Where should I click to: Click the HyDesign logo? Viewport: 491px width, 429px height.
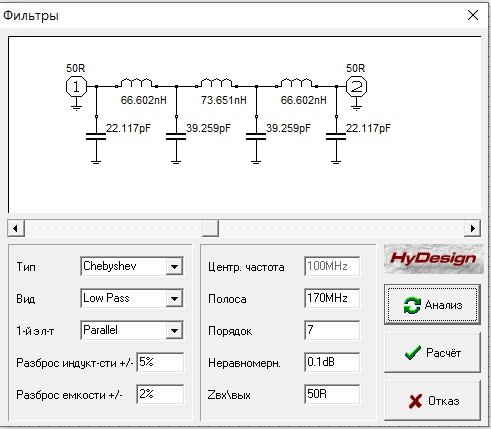pos(434,259)
